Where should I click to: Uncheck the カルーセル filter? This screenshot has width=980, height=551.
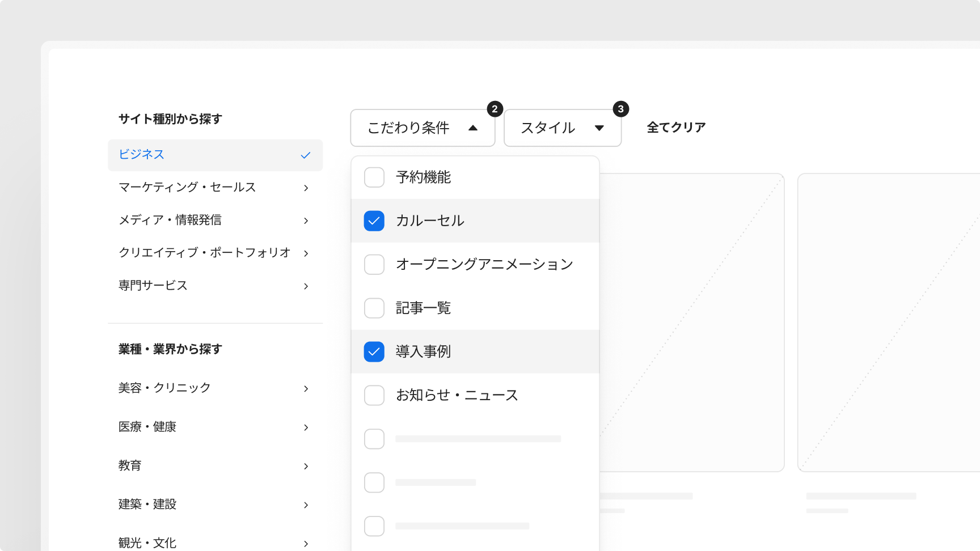click(x=374, y=221)
